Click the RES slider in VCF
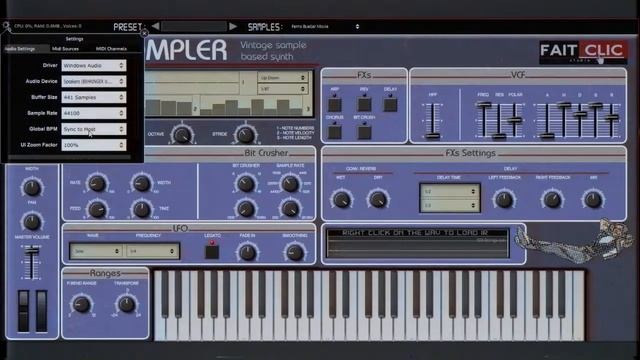Screen dimensions: 640x360 499,120
